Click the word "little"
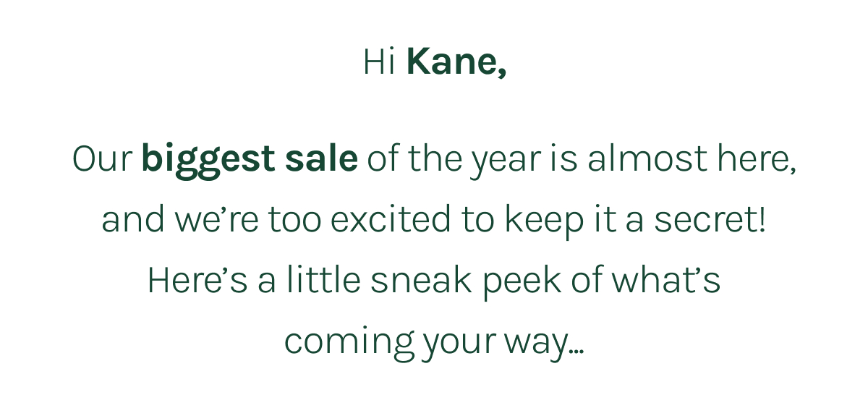Image resolution: width=868 pixels, height=408 pixels. tap(323, 281)
